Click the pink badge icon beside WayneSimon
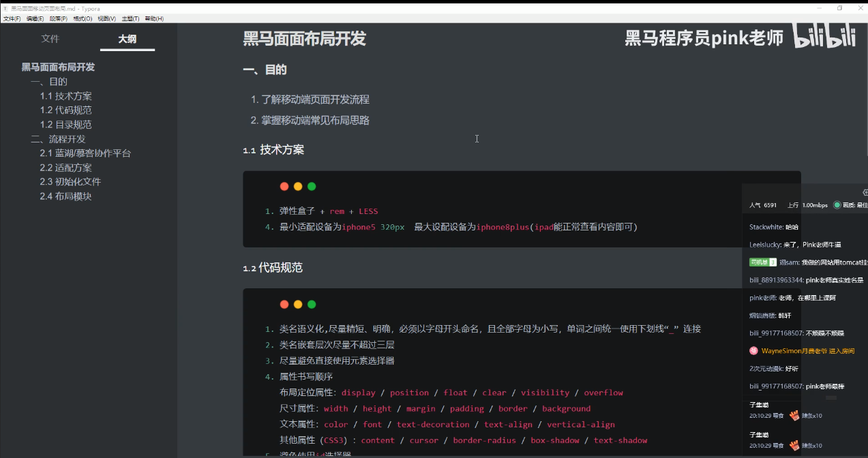The height and width of the screenshot is (458, 868). click(x=753, y=351)
